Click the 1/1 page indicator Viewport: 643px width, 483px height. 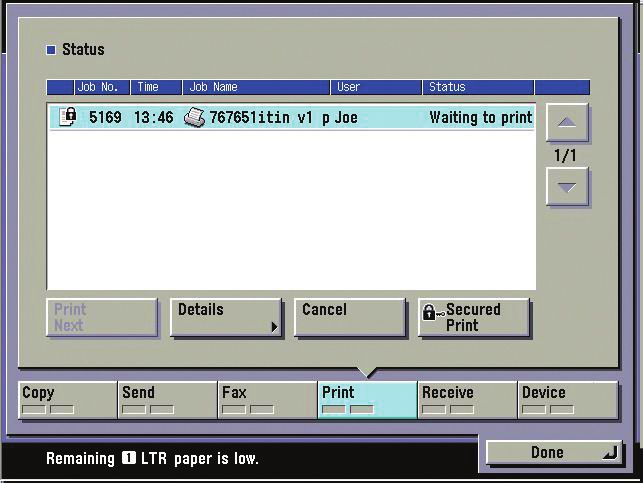pyautogui.click(x=565, y=155)
